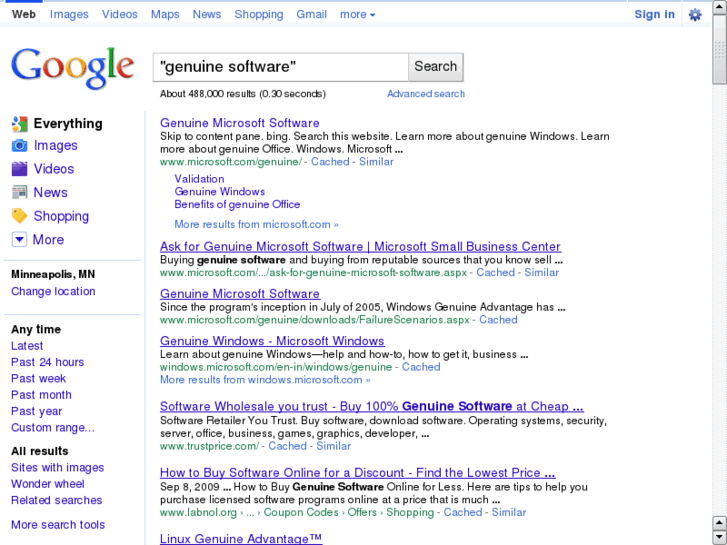Open Cached link for ask-for-genuine-microsoft-software.aspx
Screen dimensions: 727x545
[495, 273]
